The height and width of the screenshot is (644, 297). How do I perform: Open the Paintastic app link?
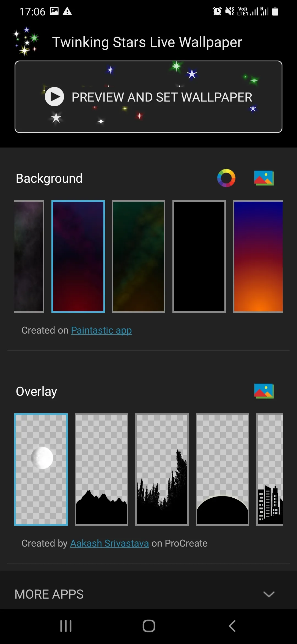coord(101,330)
